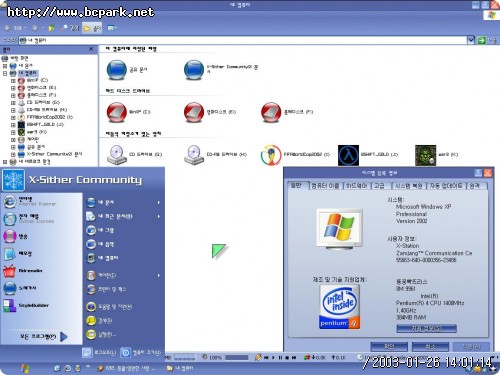500x375 pixels.
Task: Collapse the My Computer tree node
Action: (5, 73)
